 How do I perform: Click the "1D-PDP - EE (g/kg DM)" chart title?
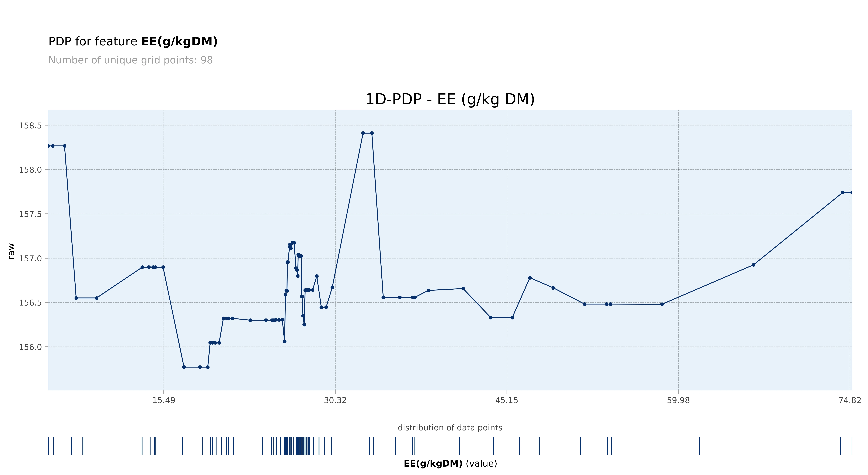click(x=450, y=99)
